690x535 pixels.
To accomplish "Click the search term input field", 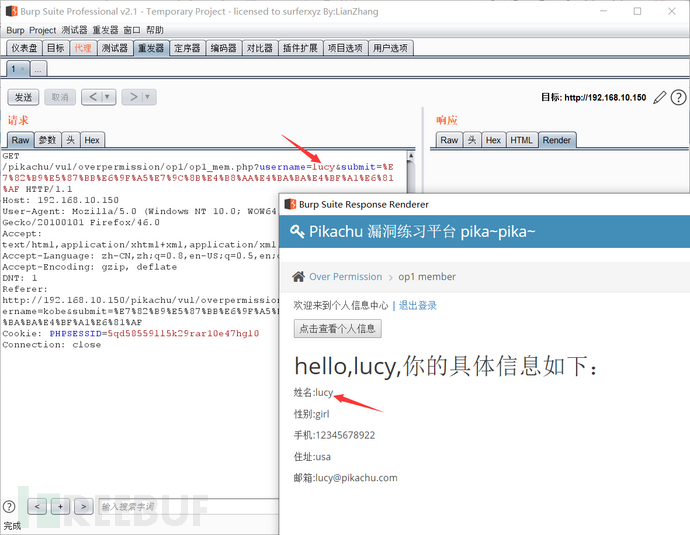I will pyautogui.click(x=188, y=506).
